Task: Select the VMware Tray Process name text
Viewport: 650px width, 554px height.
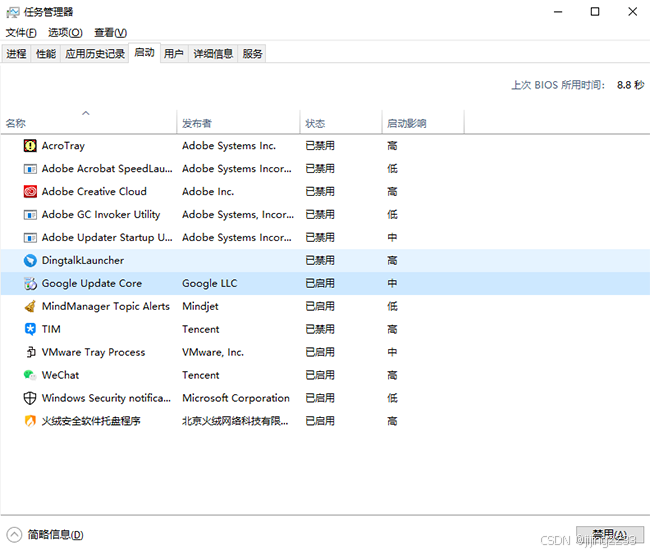Action: [x=94, y=352]
